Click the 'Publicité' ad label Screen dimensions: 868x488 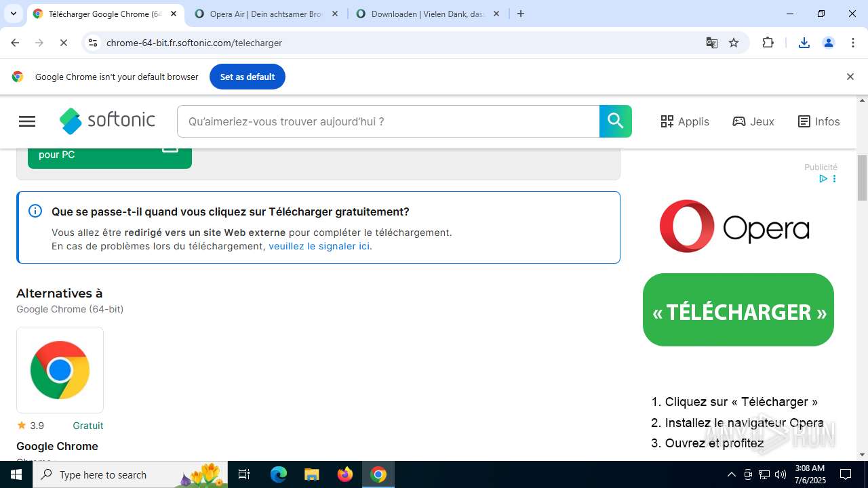(821, 167)
